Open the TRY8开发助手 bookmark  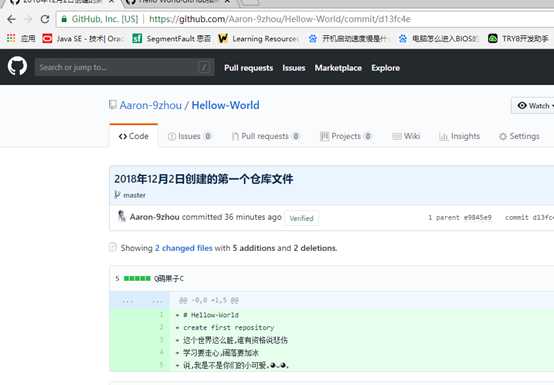(x=518, y=38)
